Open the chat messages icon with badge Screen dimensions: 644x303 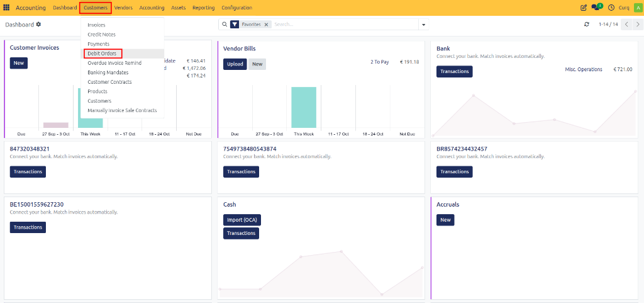click(596, 7)
